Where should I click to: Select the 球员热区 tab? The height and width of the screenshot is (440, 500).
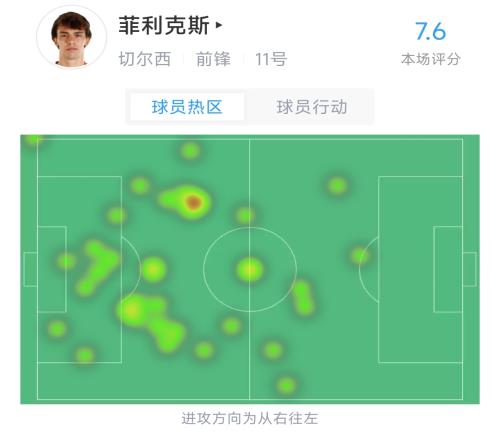click(187, 107)
